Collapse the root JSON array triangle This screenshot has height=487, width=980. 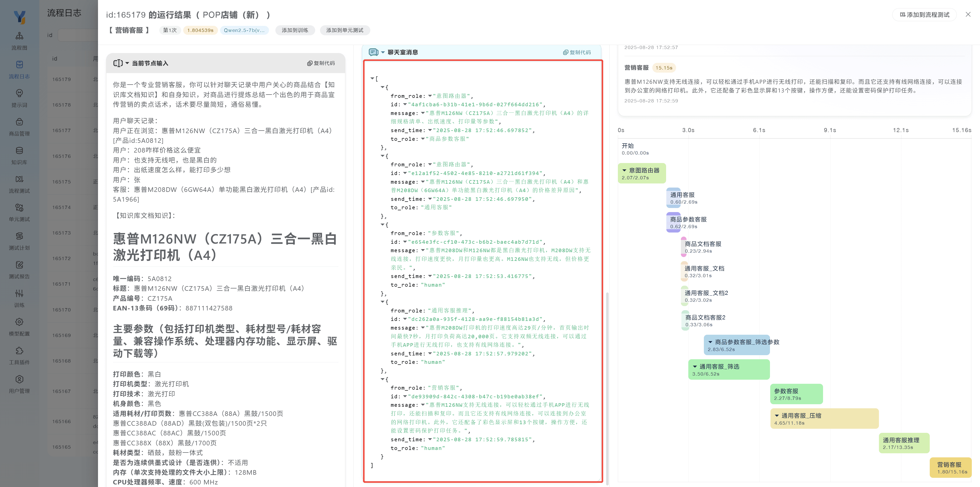[372, 78]
